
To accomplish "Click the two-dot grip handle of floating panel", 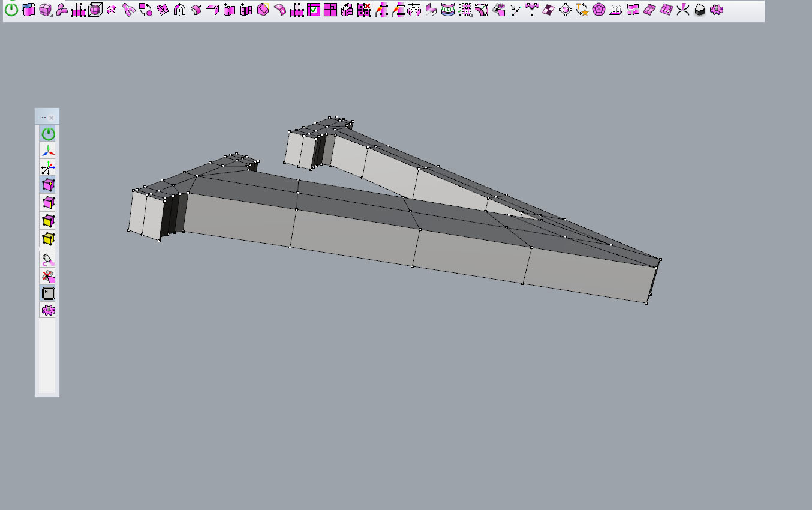I will tap(44, 118).
